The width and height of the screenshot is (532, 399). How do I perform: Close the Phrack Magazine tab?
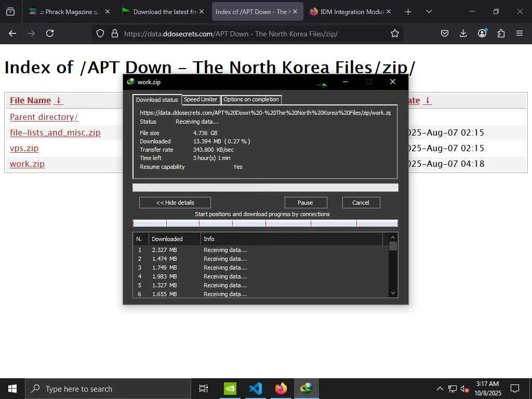click(107, 11)
